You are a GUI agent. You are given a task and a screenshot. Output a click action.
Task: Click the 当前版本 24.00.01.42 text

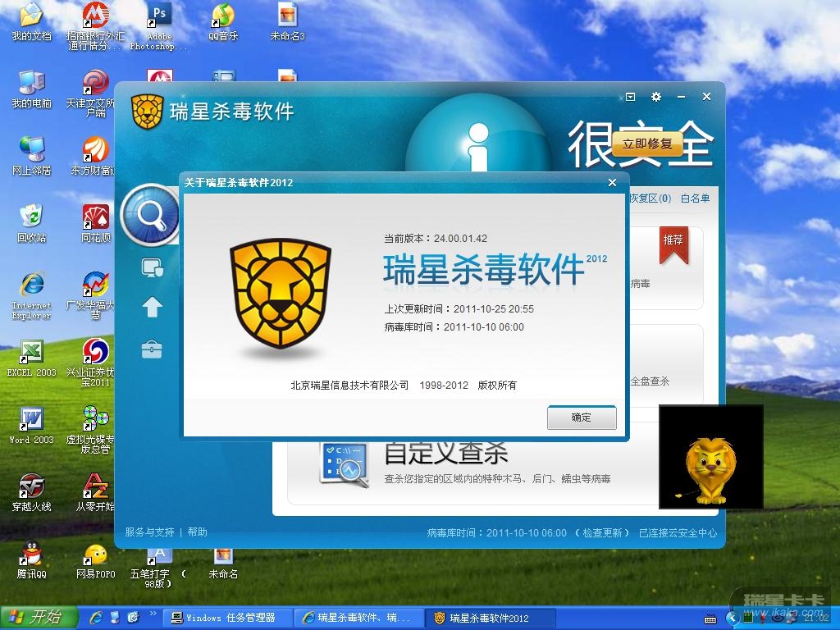click(x=436, y=239)
